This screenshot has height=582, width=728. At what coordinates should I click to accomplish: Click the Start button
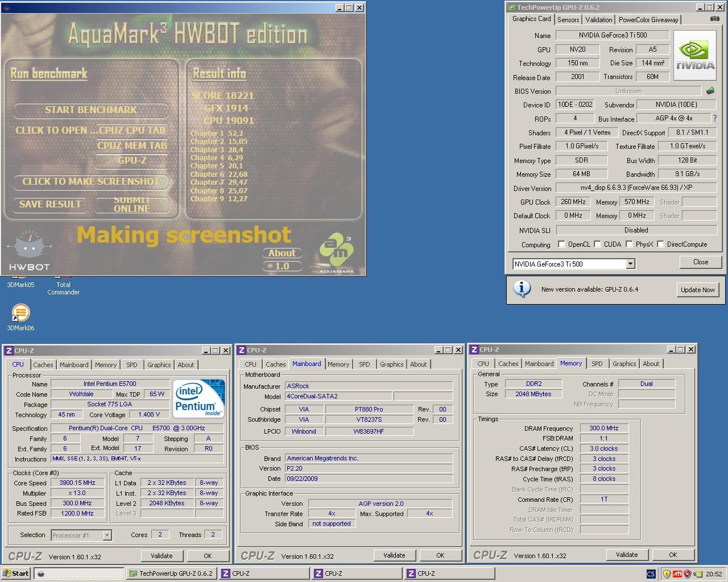coord(16,573)
